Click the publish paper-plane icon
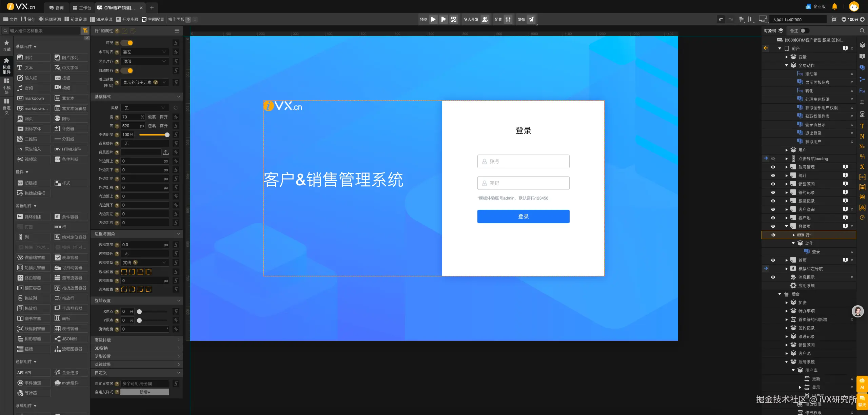Image resolution: width=868 pixels, height=415 pixels. coord(531,19)
